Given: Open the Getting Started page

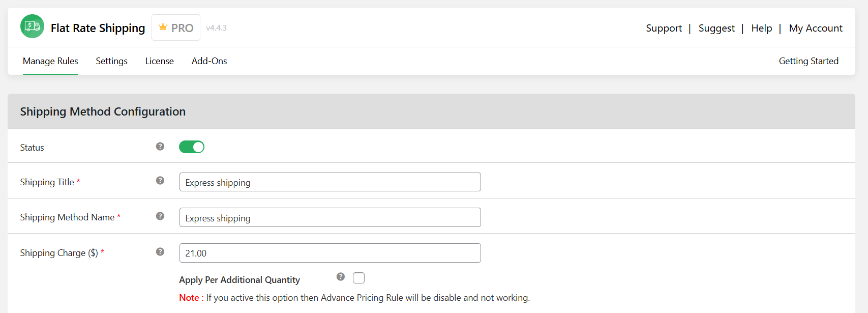Looking at the screenshot, I should pyautogui.click(x=809, y=61).
